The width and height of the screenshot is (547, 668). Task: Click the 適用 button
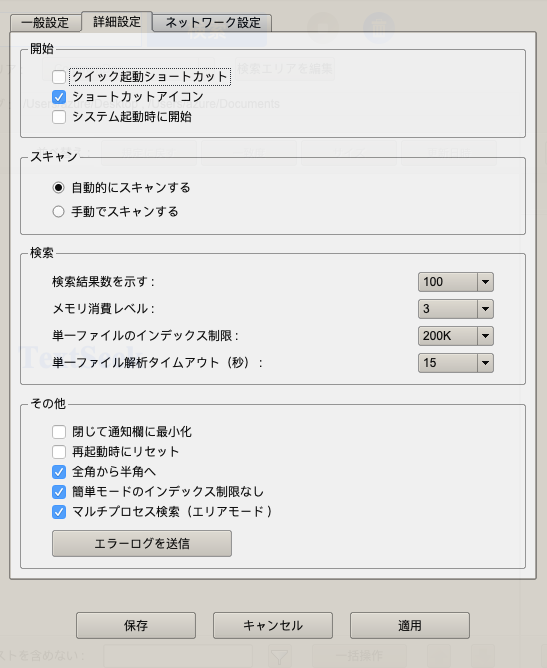coord(410,625)
